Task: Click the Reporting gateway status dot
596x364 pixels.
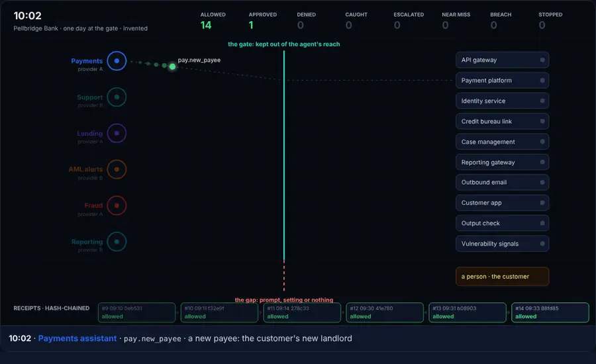Action: pos(542,162)
